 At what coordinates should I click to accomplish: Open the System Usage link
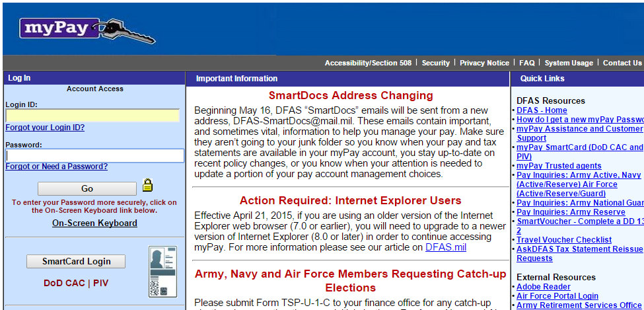(569, 63)
